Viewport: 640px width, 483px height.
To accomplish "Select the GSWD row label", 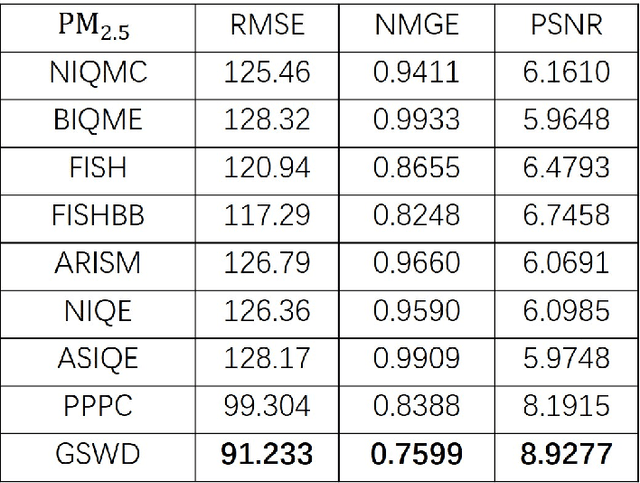I will (98, 454).
